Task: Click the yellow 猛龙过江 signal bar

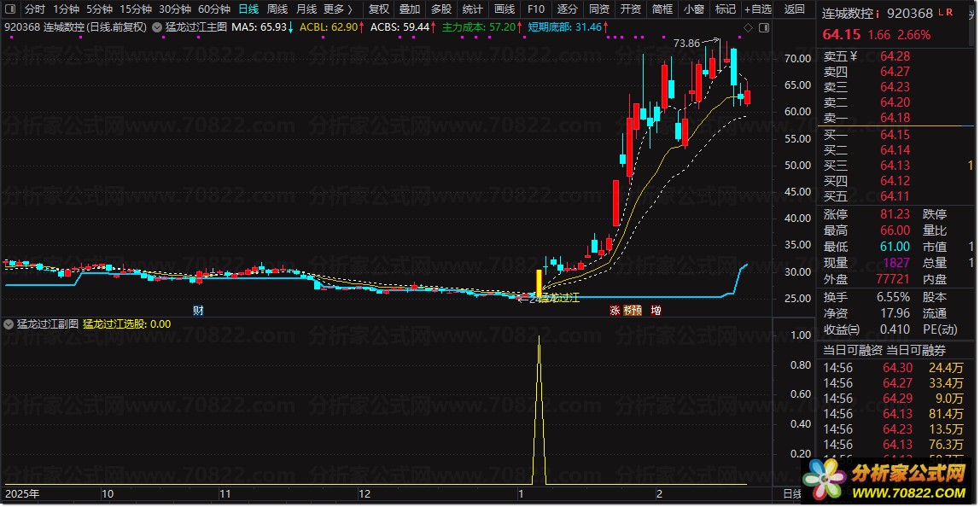Action: pyautogui.click(x=539, y=283)
